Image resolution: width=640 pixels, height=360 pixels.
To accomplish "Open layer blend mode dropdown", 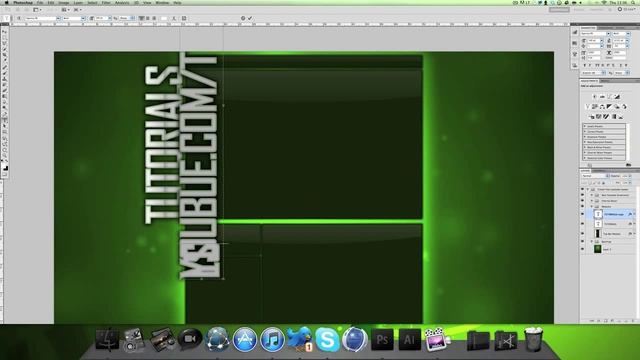I will click(x=595, y=176).
